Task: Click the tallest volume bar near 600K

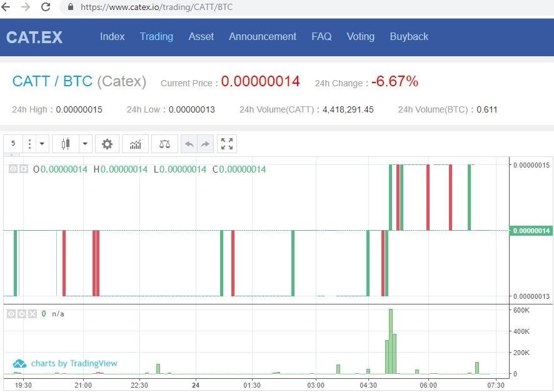Action: coord(391,341)
